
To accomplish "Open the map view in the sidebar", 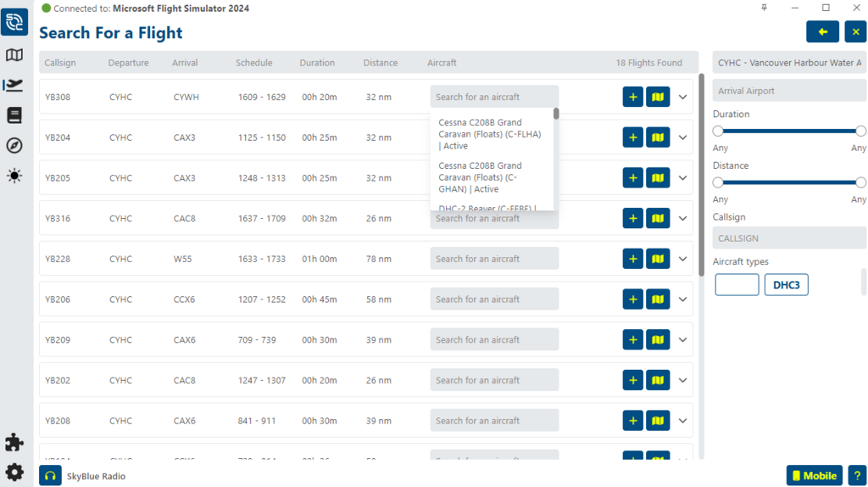I will (14, 55).
